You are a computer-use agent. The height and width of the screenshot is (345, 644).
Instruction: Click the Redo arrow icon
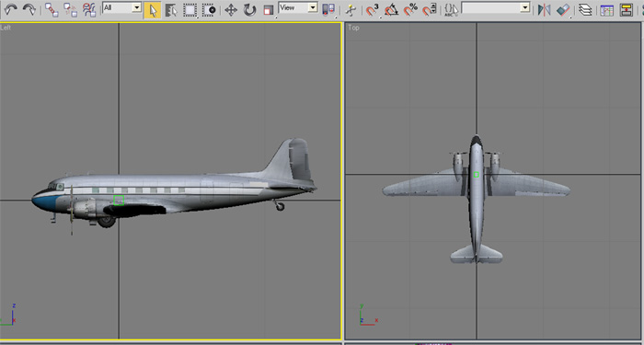point(29,9)
